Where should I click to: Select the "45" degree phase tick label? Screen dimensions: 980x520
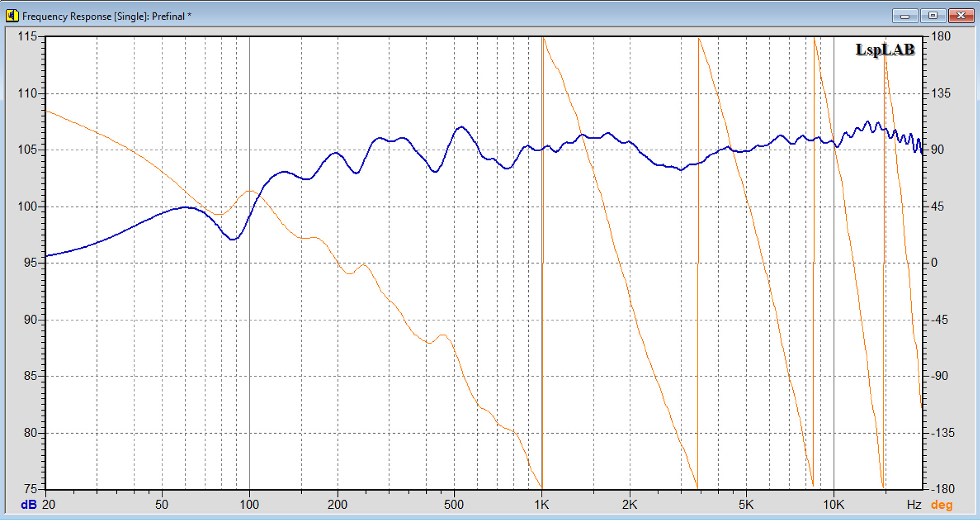938,206
